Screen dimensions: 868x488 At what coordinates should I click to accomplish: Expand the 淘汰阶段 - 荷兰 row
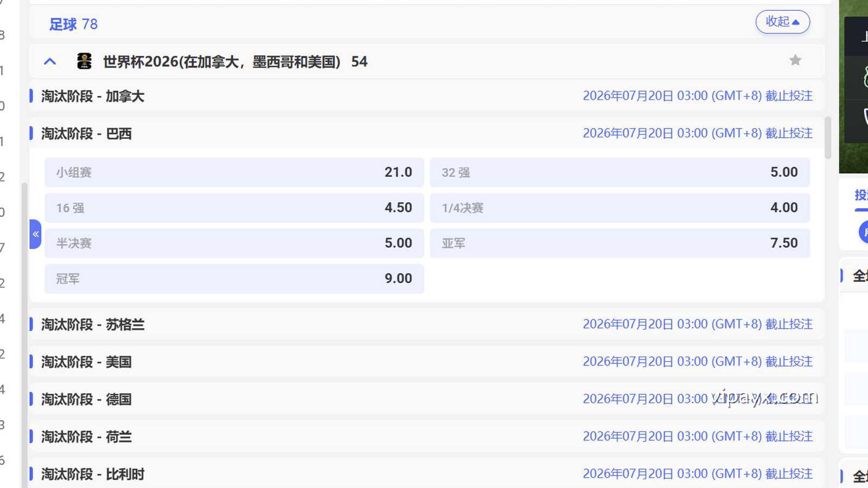(87, 437)
